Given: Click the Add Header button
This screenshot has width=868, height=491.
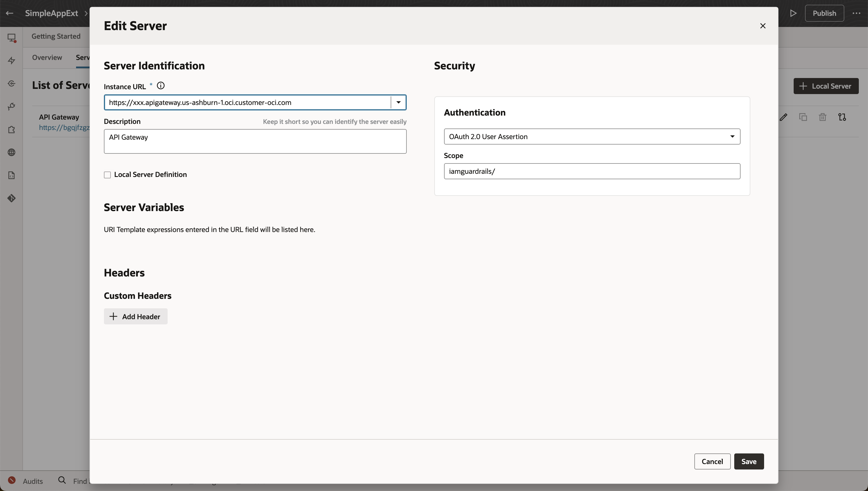Looking at the screenshot, I should click(x=135, y=316).
